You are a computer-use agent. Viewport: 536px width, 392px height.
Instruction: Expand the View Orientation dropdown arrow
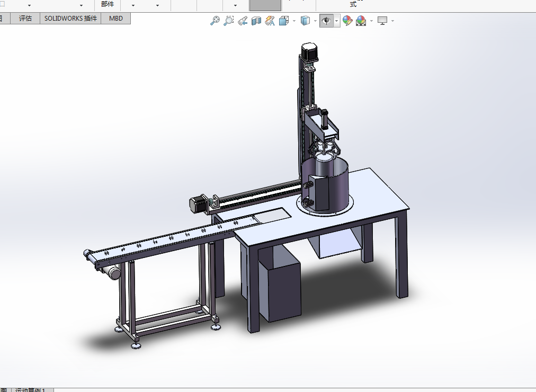click(294, 21)
